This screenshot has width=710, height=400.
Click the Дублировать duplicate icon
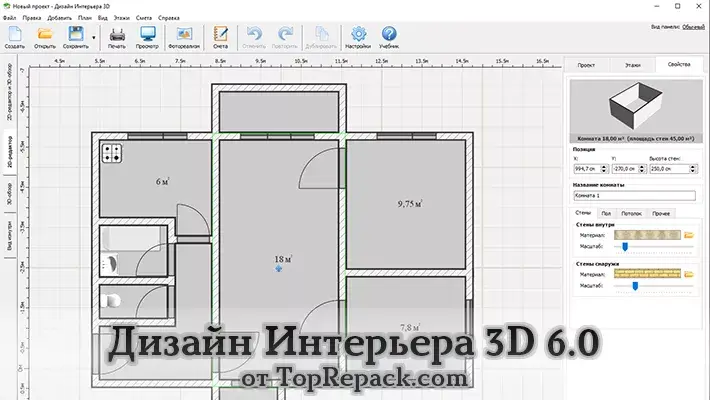[321, 37]
